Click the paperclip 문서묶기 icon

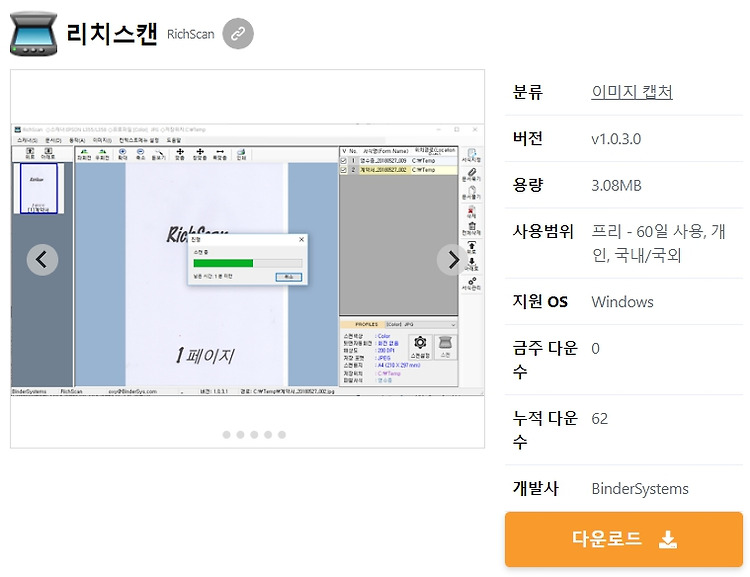tap(471, 175)
